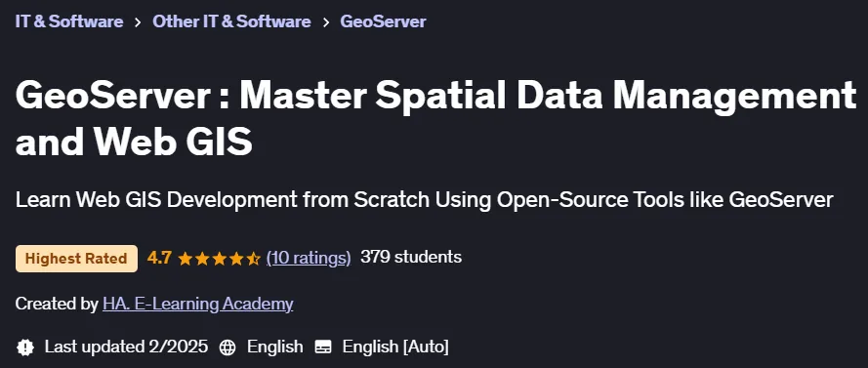Click the Learn Web GIS Development subtitle
This screenshot has height=368, width=868.
[424, 200]
